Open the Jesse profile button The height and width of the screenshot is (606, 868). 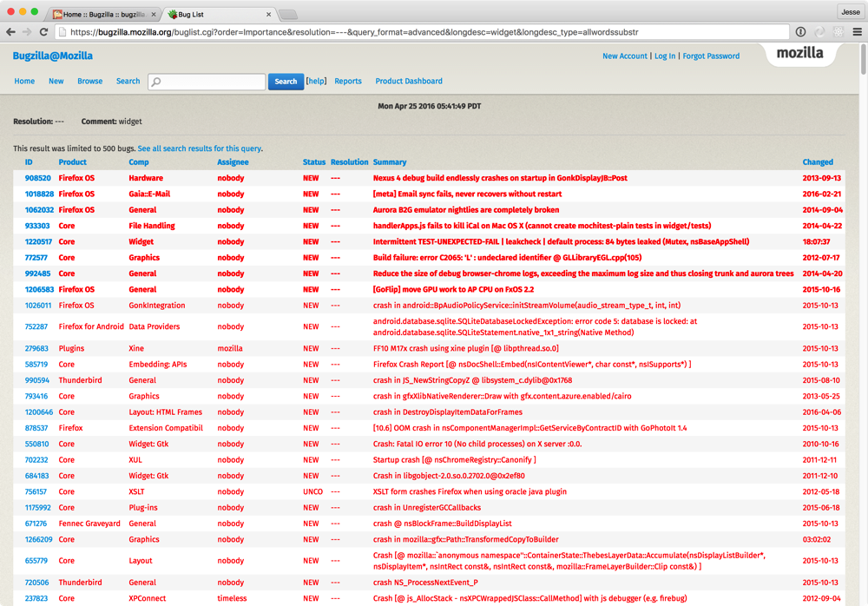coord(850,12)
